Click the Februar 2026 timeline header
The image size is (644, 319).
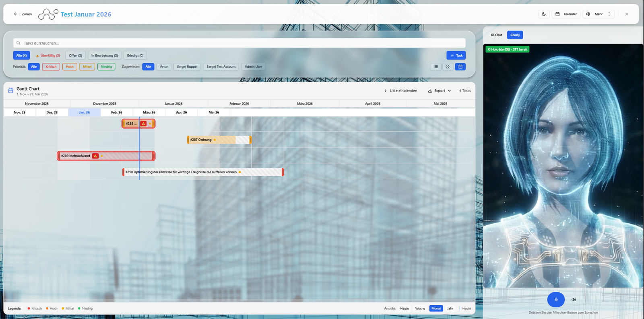(239, 104)
